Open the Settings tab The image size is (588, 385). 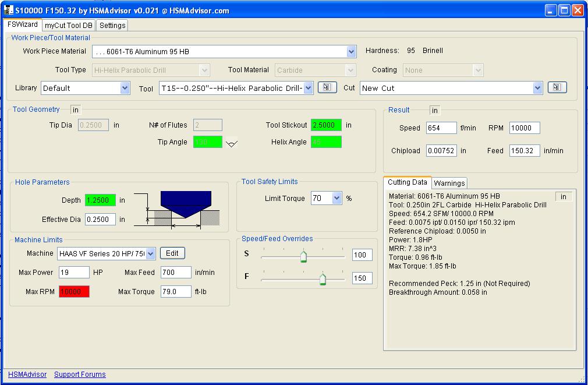coord(112,26)
